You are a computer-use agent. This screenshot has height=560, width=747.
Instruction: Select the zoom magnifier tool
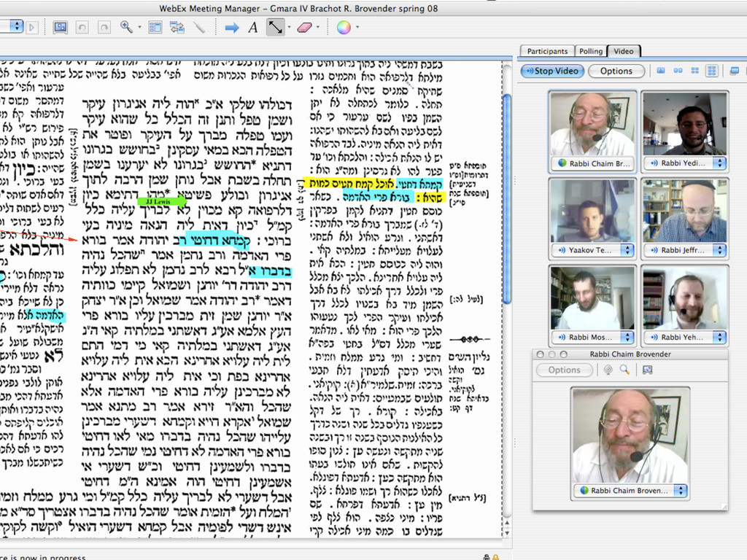tap(126, 27)
